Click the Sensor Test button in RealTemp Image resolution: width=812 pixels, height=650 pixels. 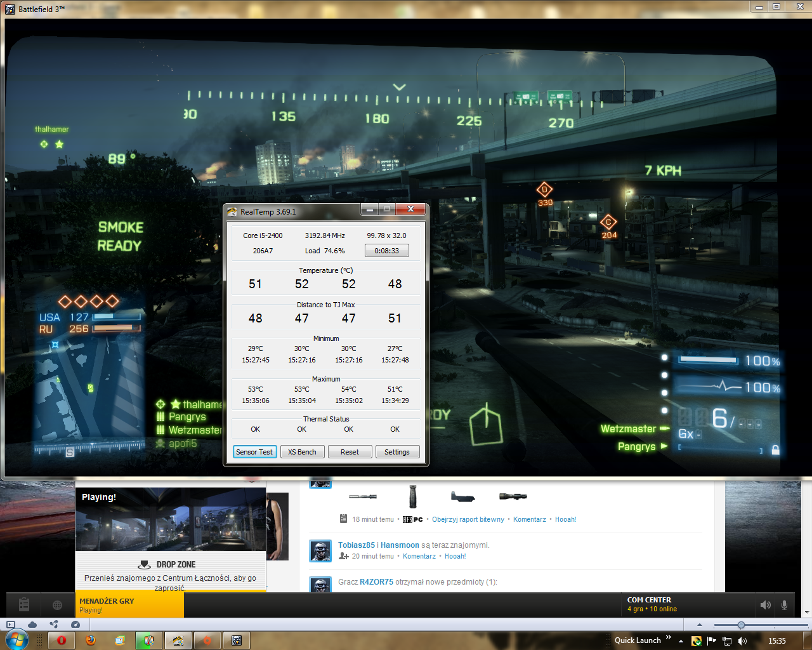[x=254, y=452]
